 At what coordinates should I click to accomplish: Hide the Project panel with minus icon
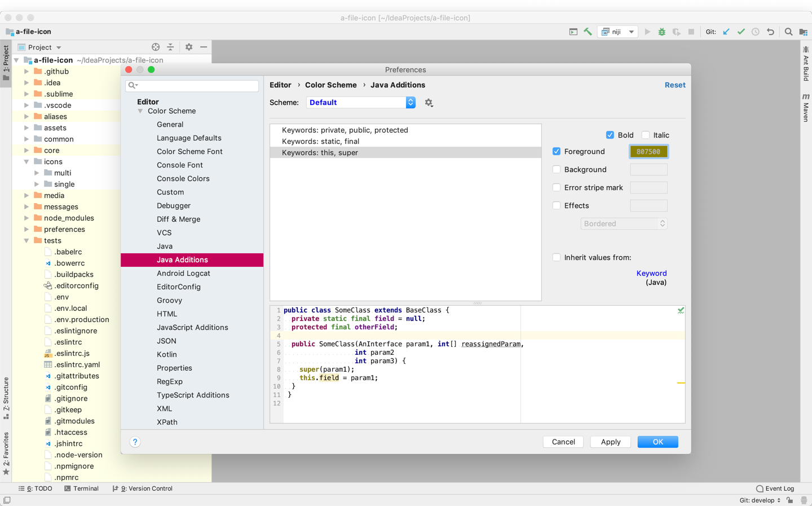tap(204, 47)
